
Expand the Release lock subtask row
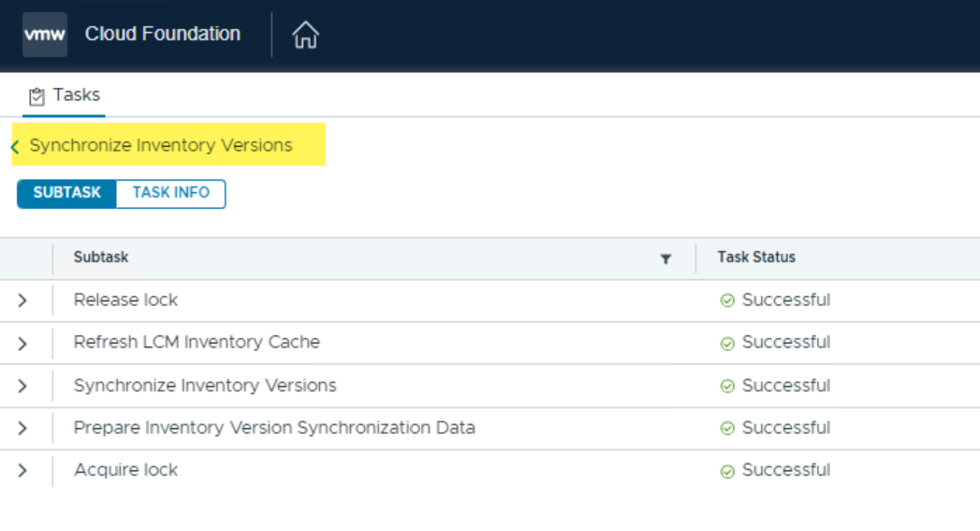[22, 301]
